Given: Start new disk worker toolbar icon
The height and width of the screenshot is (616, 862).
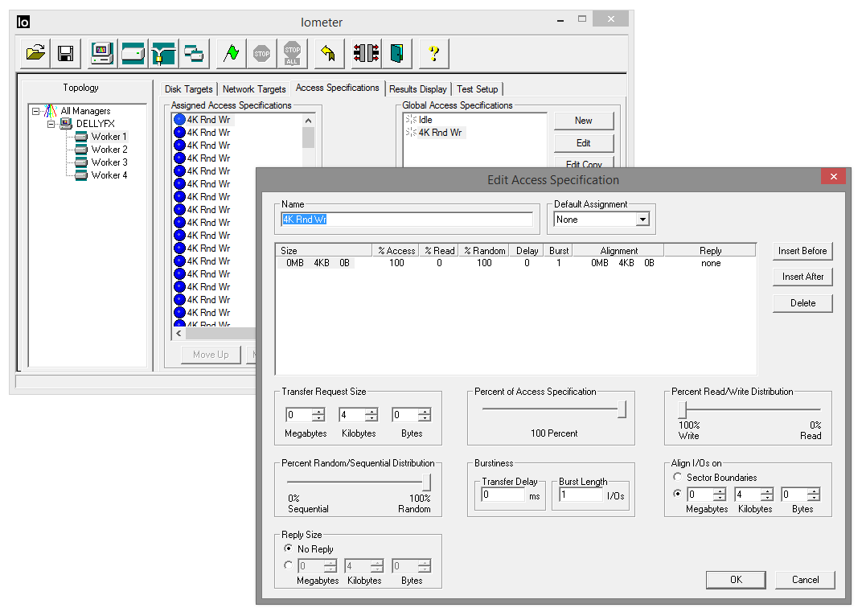Looking at the screenshot, I should [x=133, y=53].
